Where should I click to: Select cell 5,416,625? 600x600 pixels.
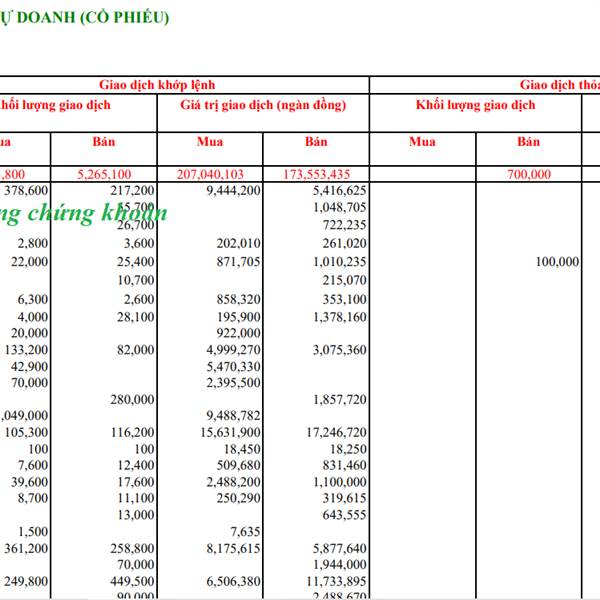coord(339,191)
